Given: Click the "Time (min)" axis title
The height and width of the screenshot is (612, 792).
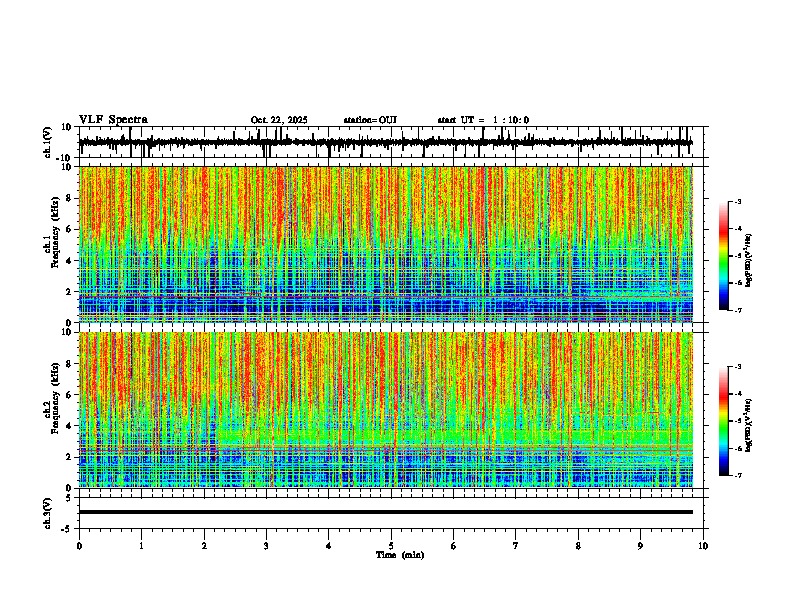Looking at the screenshot, I should (400, 555).
